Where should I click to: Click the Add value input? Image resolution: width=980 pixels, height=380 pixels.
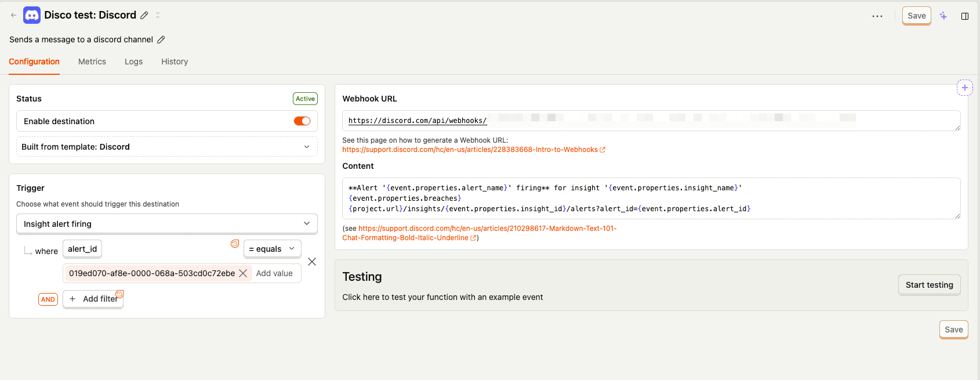point(274,273)
